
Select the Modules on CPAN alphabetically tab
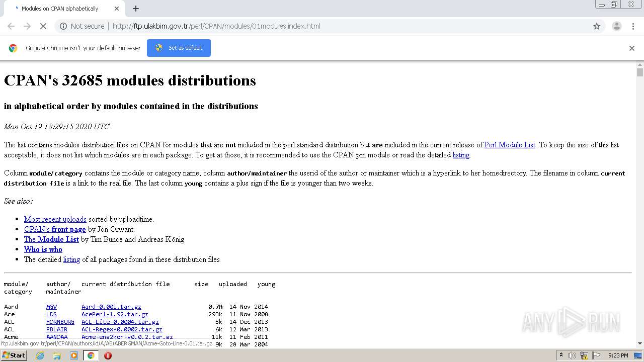pos(64,9)
